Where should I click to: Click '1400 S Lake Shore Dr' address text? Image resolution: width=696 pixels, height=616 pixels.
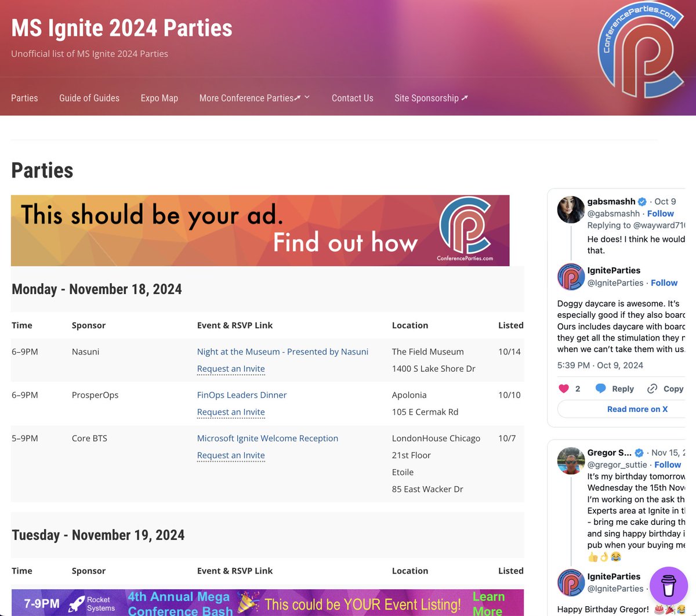[x=434, y=368]
